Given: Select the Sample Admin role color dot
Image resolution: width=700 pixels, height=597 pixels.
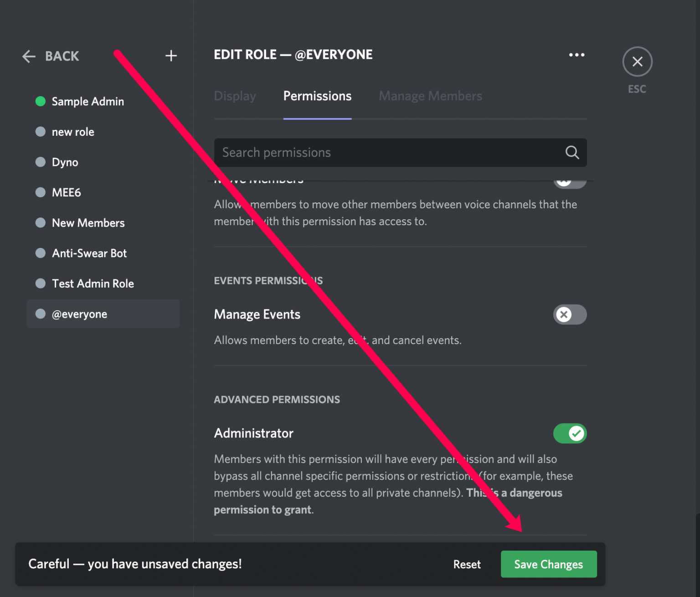Looking at the screenshot, I should pos(41,101).
